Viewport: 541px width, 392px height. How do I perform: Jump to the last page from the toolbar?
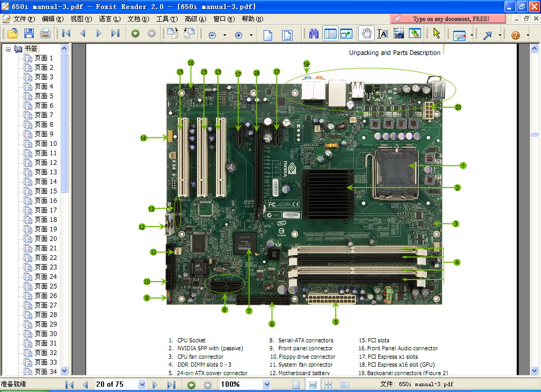(115, 33)
